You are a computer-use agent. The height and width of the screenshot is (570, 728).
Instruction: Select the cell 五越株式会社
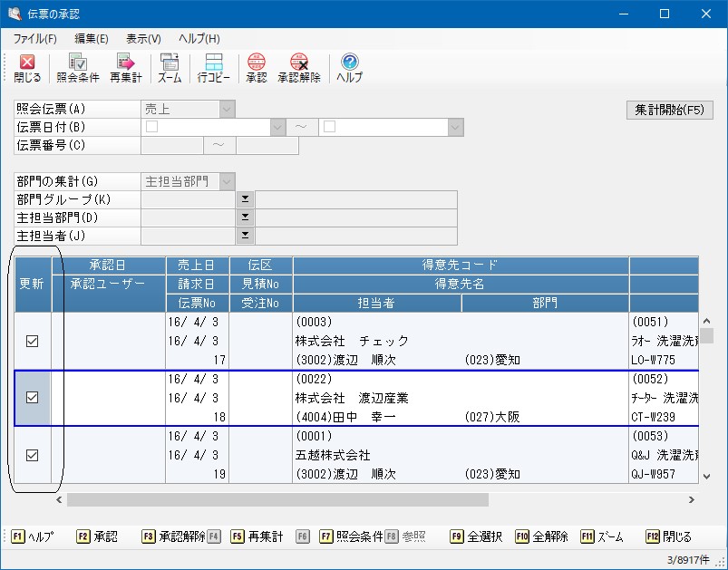333,455
